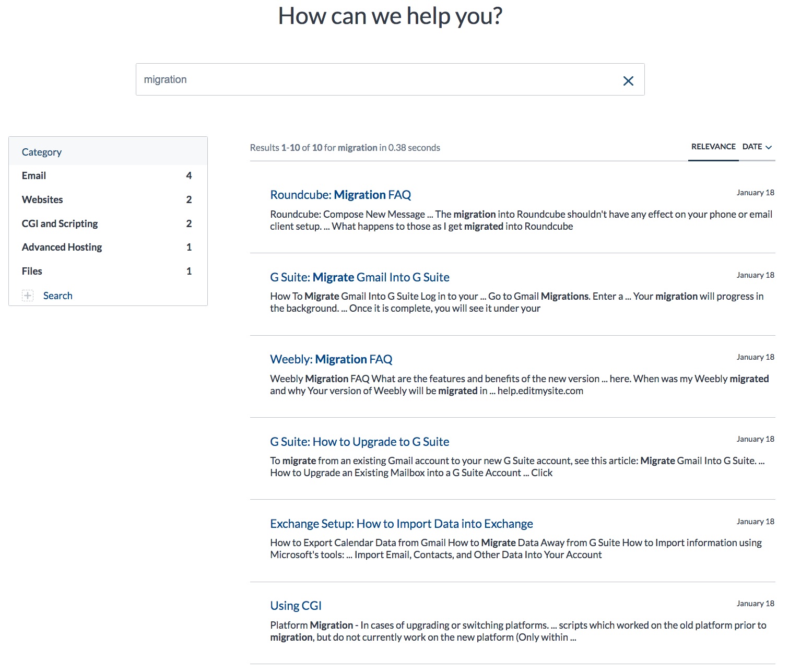Screen dimensions: 789x672
Task: Click the plus icon next to Search
Action: pos(28,296)
